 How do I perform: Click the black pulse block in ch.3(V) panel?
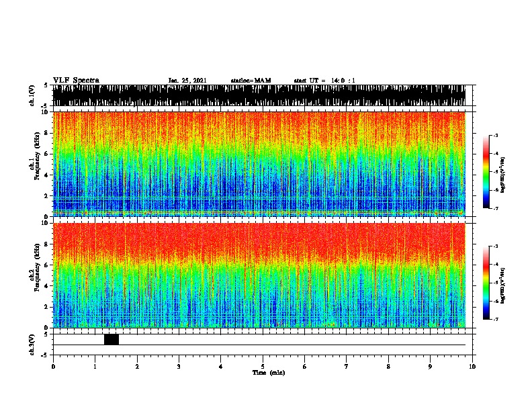tap(112, 339)
